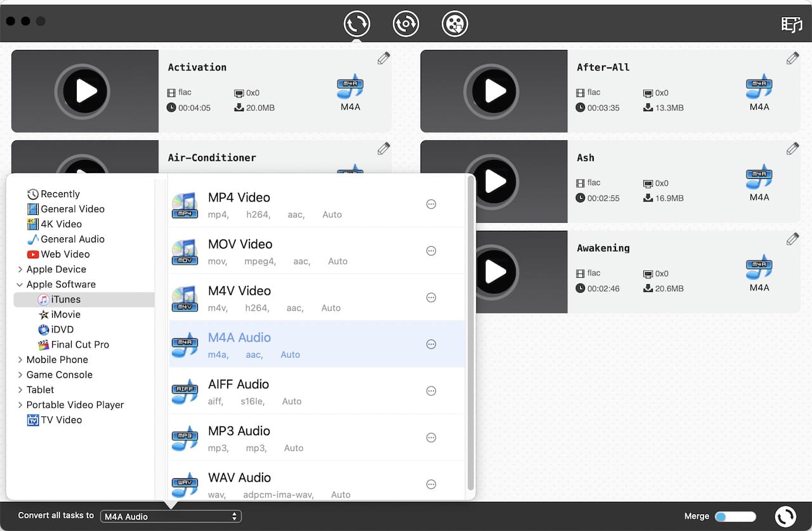Select iMovie under Apple Software

tap(65, 315)
